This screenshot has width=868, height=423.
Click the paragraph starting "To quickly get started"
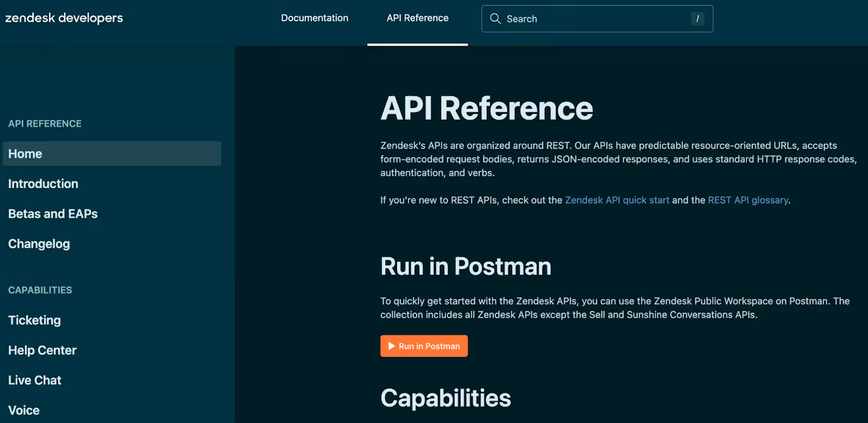[615, 308]
